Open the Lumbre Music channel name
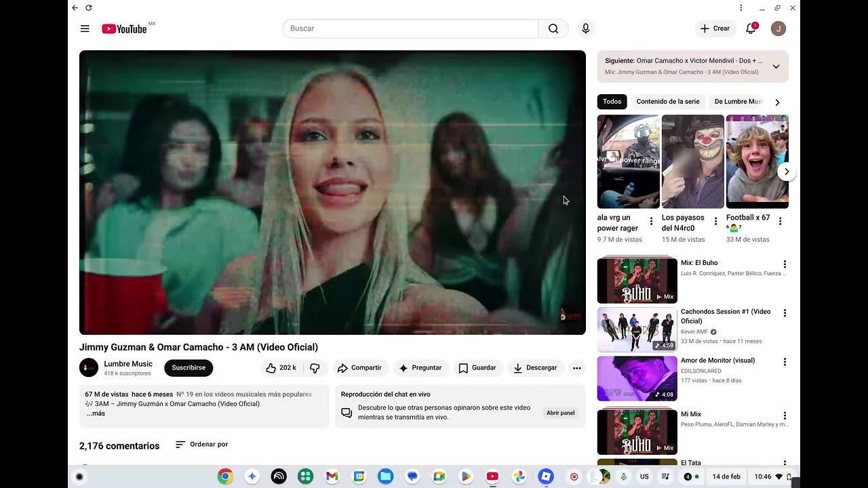Screen dimensions: 868x488 [x=128, y=364]
